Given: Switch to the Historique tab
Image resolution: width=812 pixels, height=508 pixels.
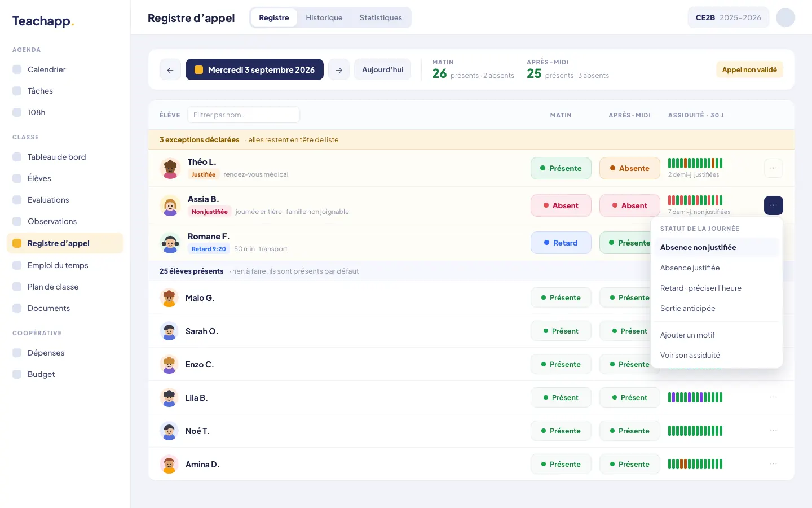Looking at the screenshot, I should [324, 17].
